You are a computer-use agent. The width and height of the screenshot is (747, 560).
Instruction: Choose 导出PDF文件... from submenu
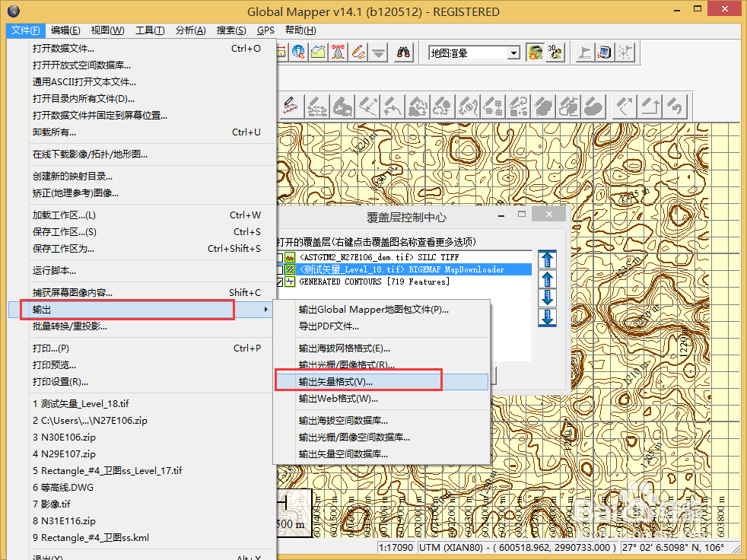(x=382, y=326)
